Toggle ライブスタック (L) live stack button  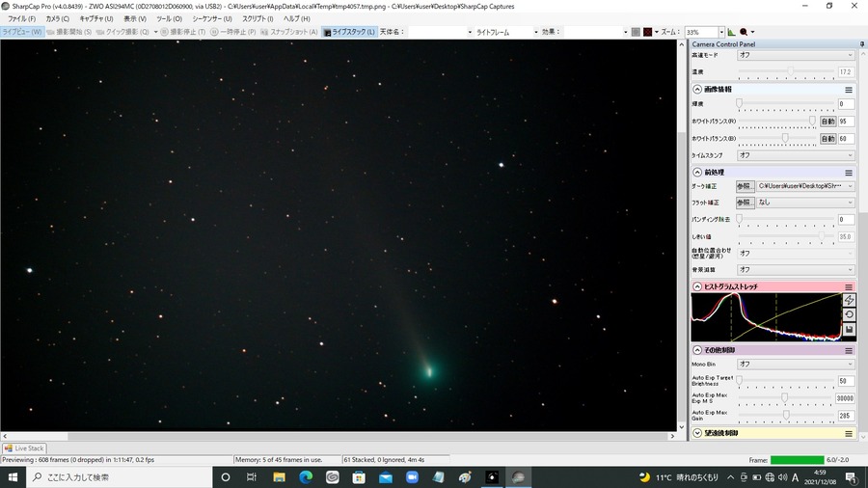(x=349, y=32)
